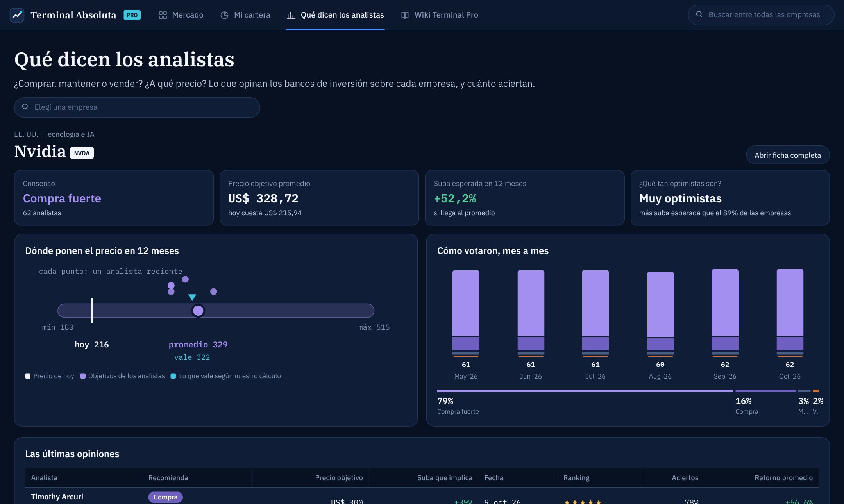Click the magnifier icon in company picker

pos(25,107)
